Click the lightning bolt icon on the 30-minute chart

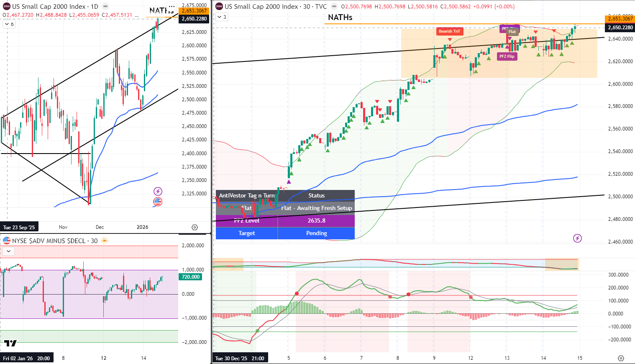coord(578,238)
